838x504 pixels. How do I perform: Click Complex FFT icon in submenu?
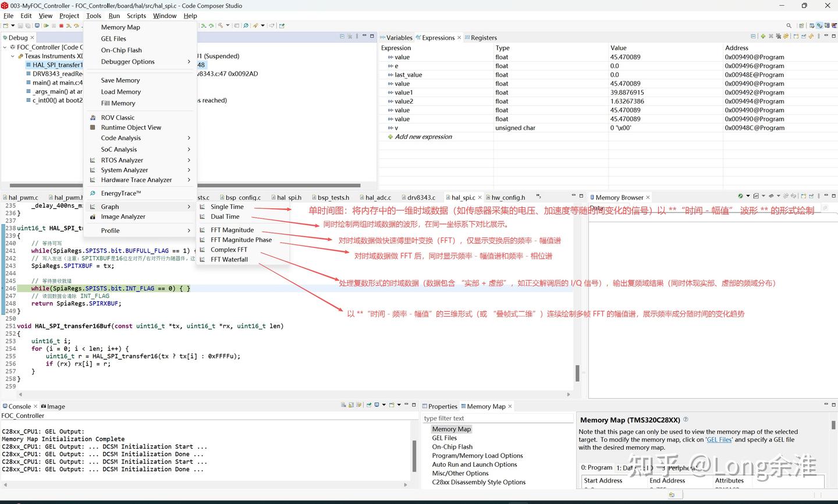click(203, 250)
